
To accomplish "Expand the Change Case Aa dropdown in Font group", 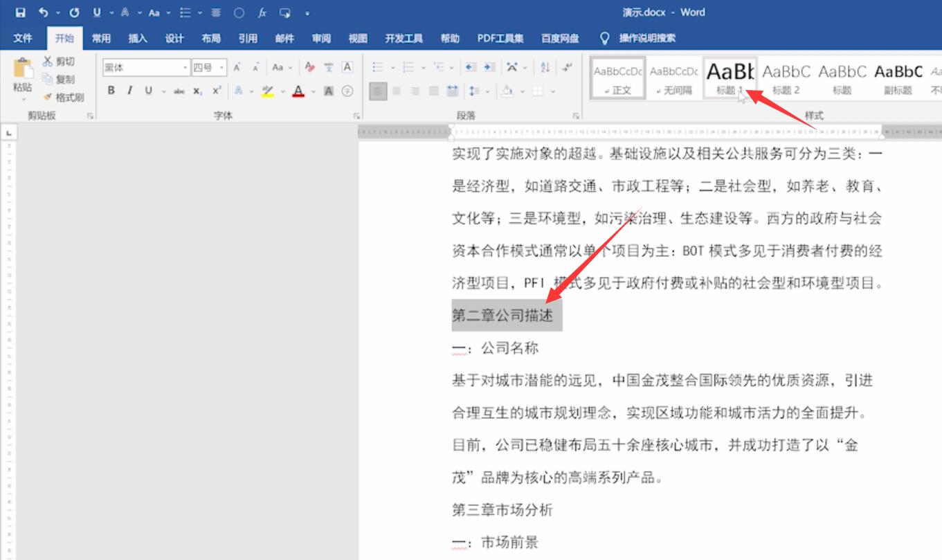I will pos(290,68).
